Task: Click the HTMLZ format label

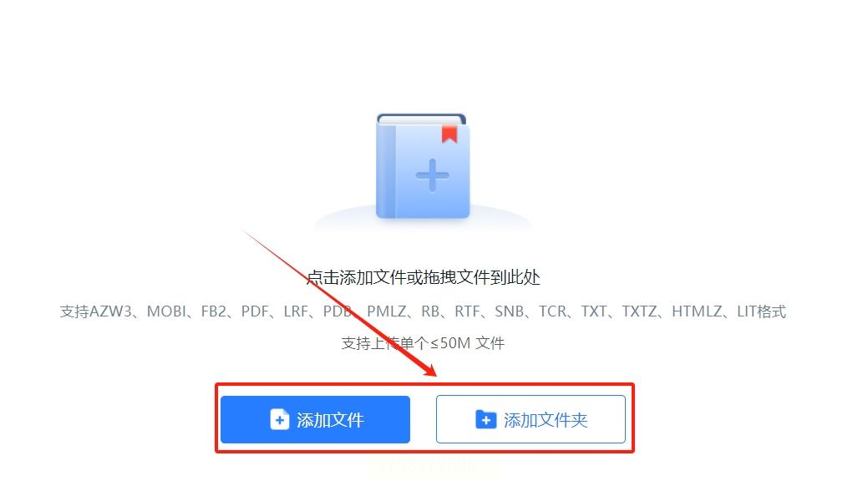Action: (697, 311)
